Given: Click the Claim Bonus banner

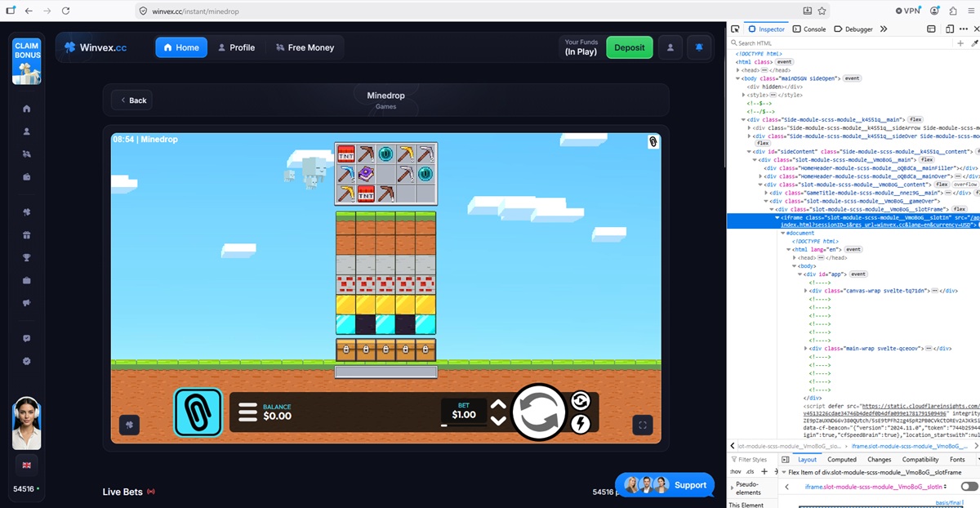Looking at the screenshot, I should pos(26,61).
